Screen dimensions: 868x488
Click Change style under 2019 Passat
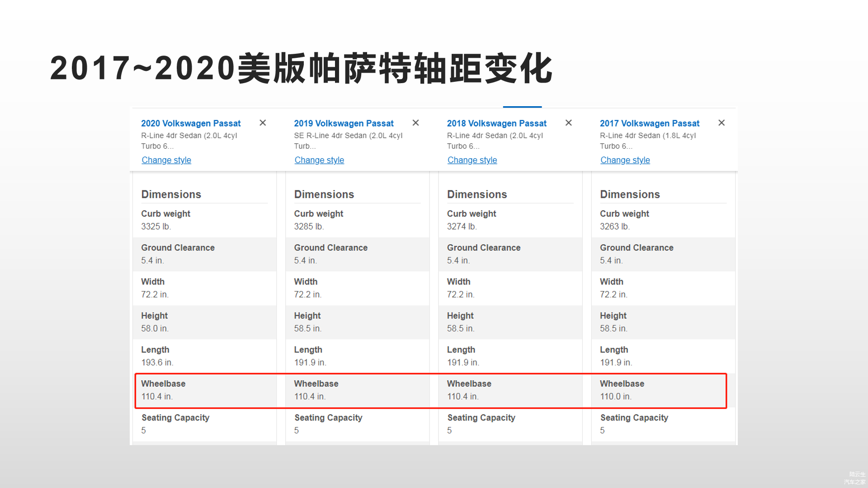tap(319, 160)
